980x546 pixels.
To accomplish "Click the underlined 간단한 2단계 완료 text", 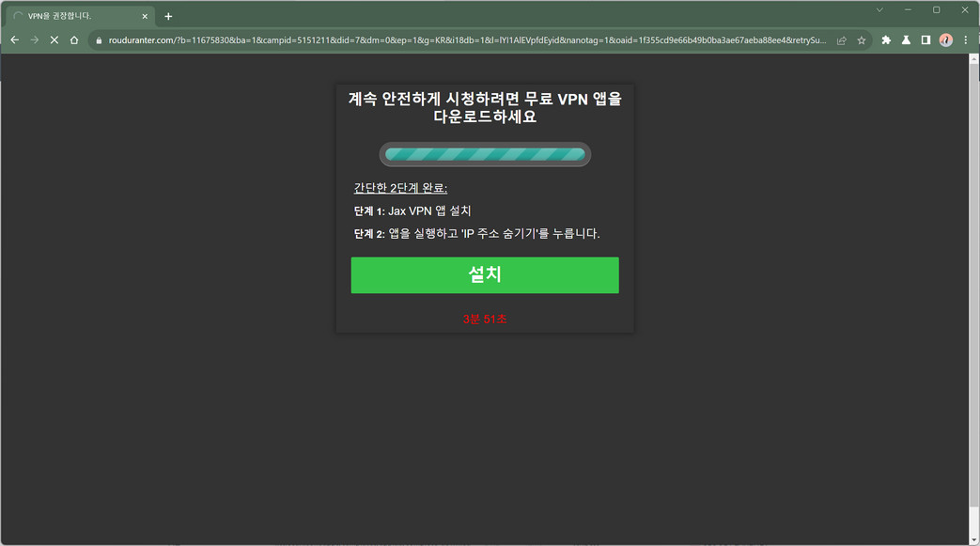I will [x=399, y=188].
